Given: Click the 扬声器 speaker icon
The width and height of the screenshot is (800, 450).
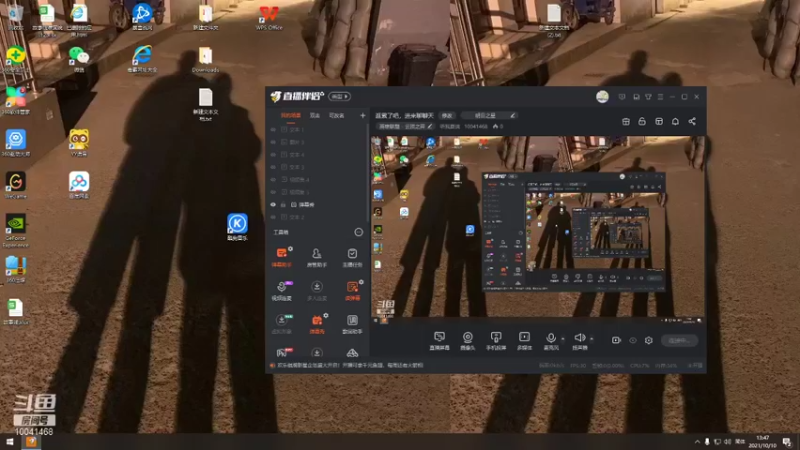Looking at the screenshot, I should (x=579, y=338).
